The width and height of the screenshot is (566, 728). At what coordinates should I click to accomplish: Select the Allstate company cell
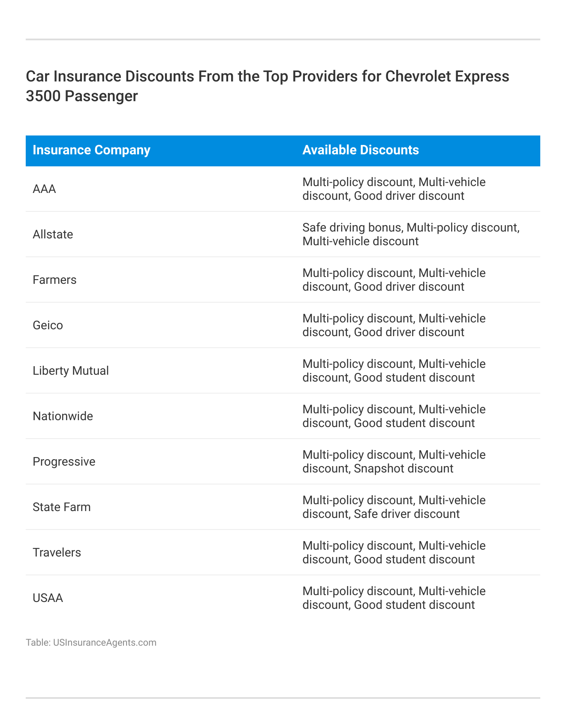53,235
